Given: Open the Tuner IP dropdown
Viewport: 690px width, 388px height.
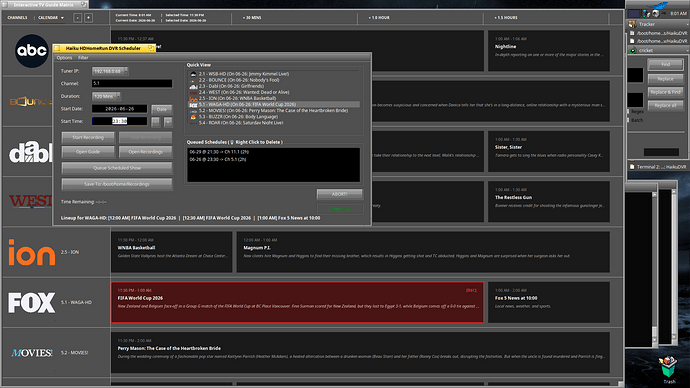Looking at the screenshot, I should 110,71.
